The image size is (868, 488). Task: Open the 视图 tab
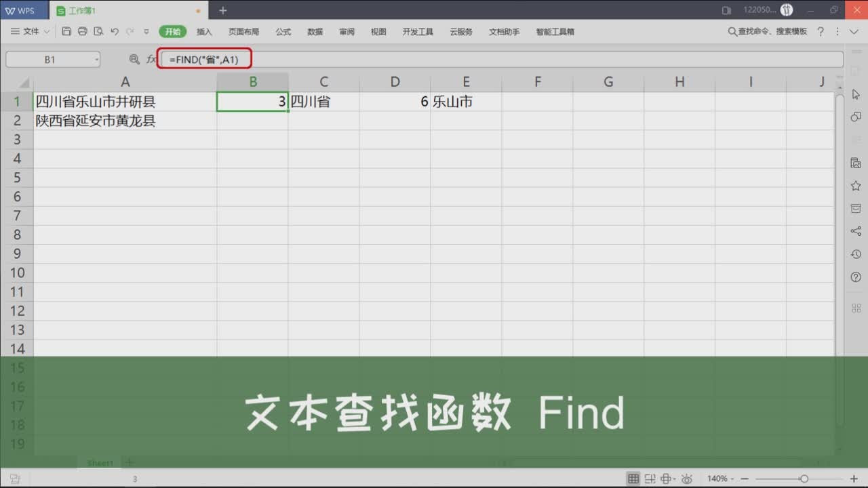click(x=378, y=32)
